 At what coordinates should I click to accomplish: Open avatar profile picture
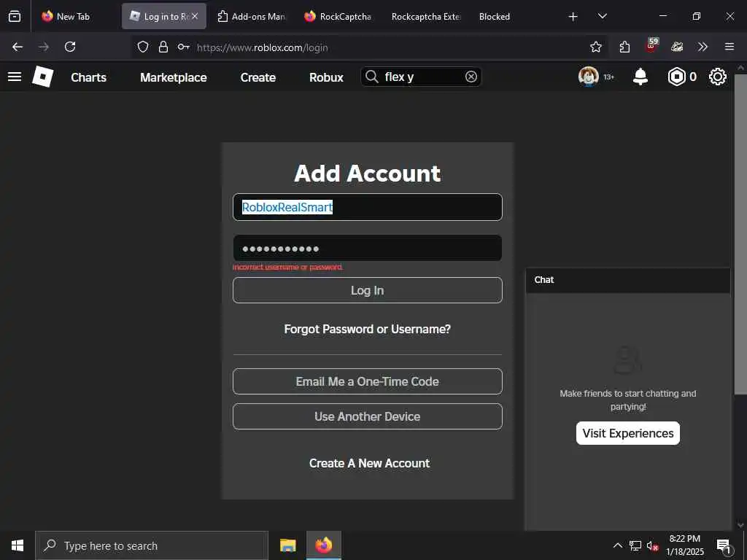click(x=589, y=77)
